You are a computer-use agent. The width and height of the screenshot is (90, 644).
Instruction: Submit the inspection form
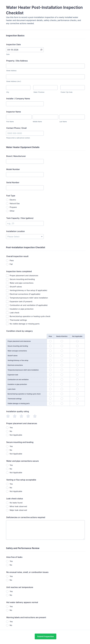point(45,636)
